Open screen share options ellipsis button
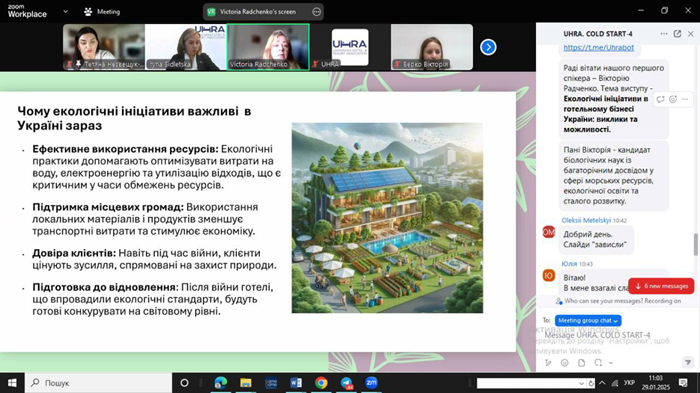Viewport: 700px width, 393px height. 317,12
